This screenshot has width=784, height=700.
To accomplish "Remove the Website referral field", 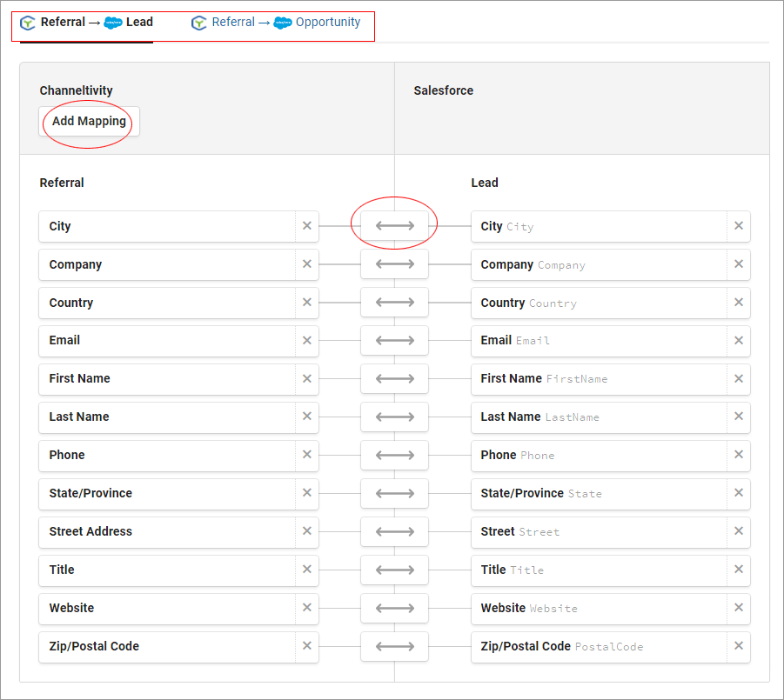I will pyautogui.click(x=307, y=608).
